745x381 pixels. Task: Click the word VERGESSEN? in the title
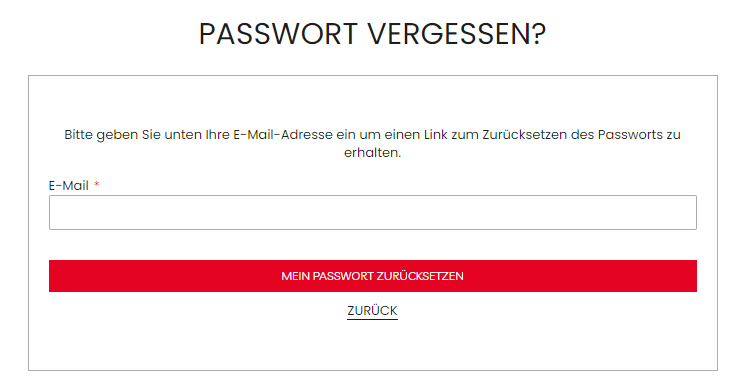pos(457,34)
